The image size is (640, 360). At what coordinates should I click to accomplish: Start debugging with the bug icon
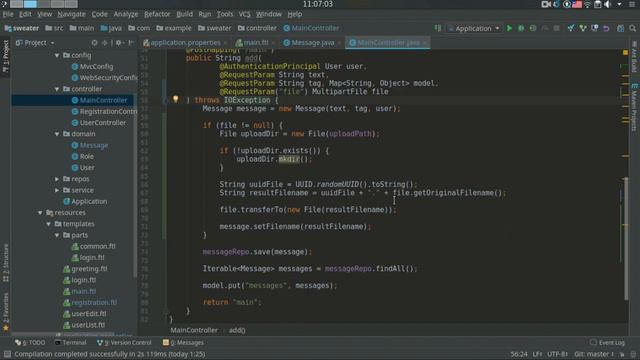[x=521, y=28]
